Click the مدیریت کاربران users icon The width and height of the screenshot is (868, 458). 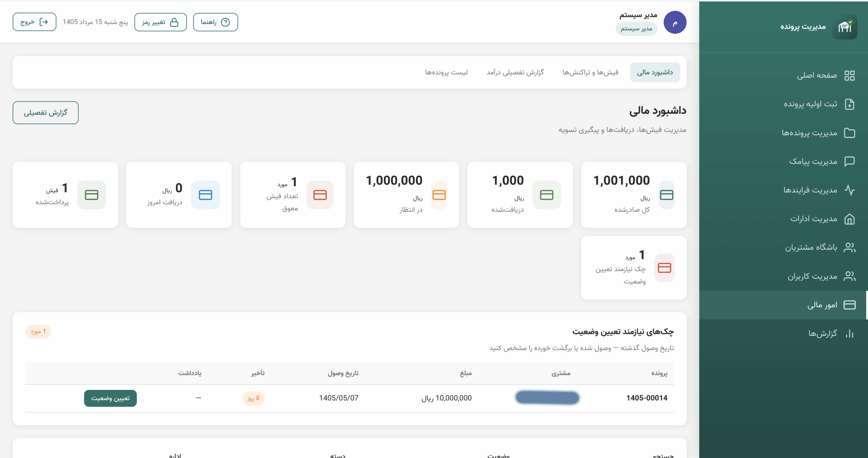click(849, 276)
